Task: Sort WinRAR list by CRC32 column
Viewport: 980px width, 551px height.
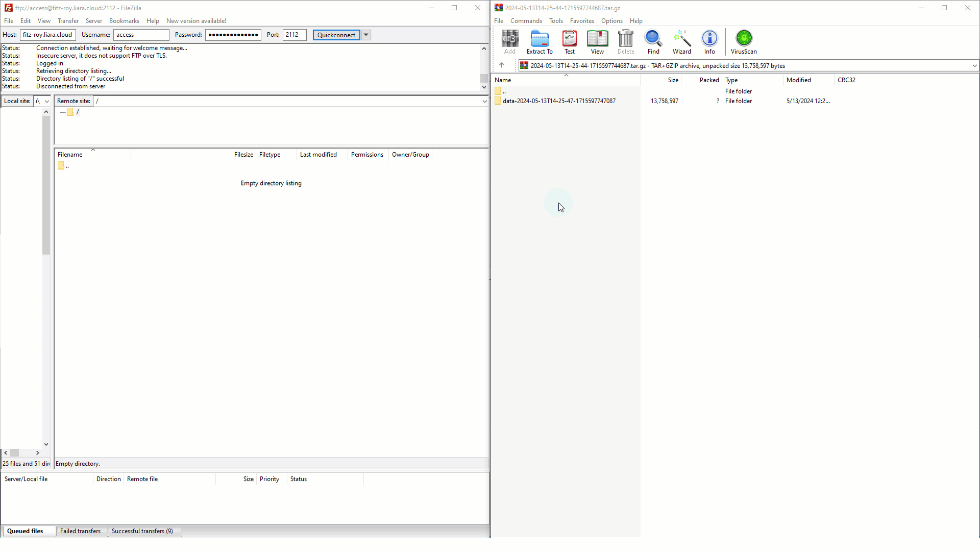Action: coord(852,80)
